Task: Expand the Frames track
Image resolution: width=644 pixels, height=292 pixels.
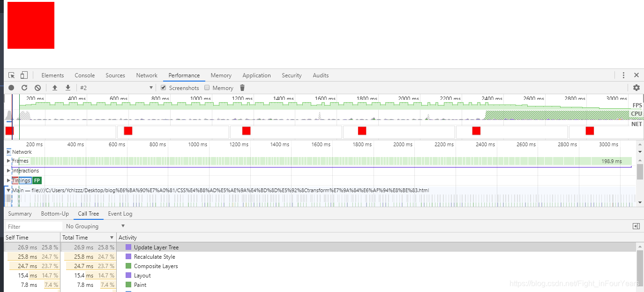Action: [x=8, y=161]
